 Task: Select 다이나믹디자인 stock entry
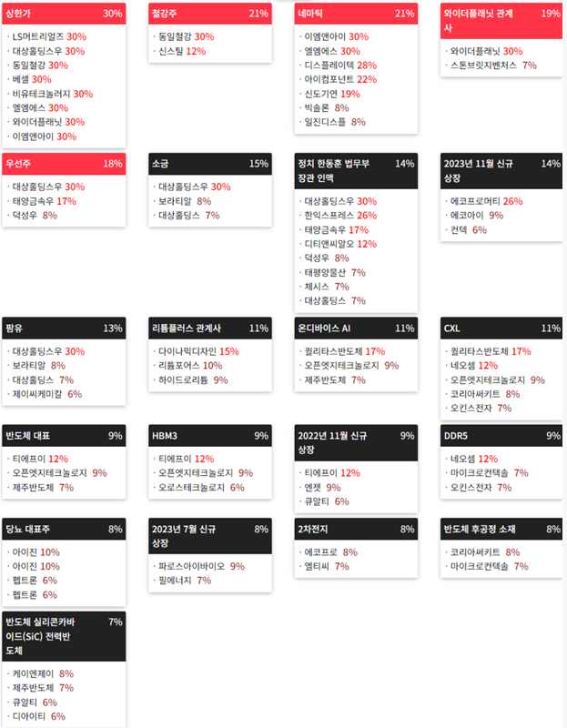[187, 351]
